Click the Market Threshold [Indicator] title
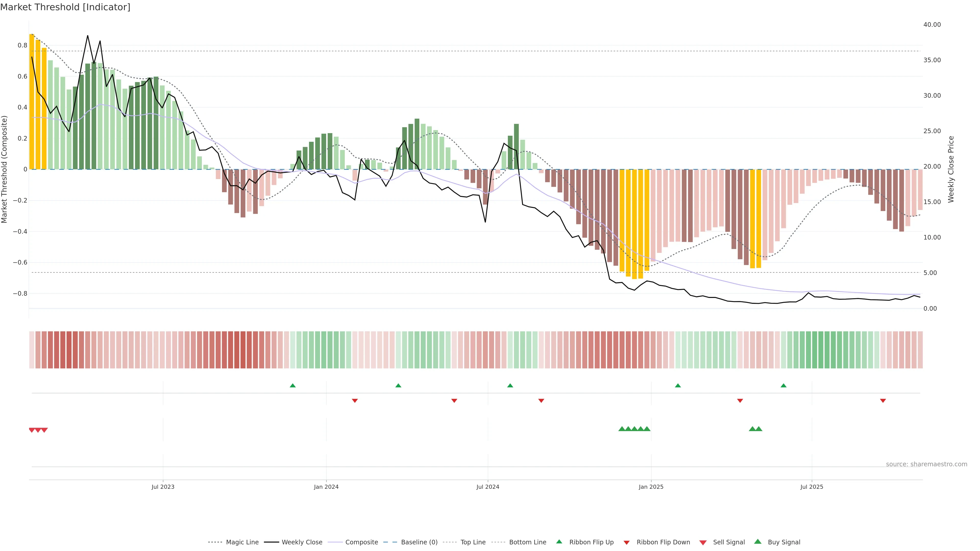Image resolution: width=980 pixels, height=551 pixels. [x=65, y=7]
